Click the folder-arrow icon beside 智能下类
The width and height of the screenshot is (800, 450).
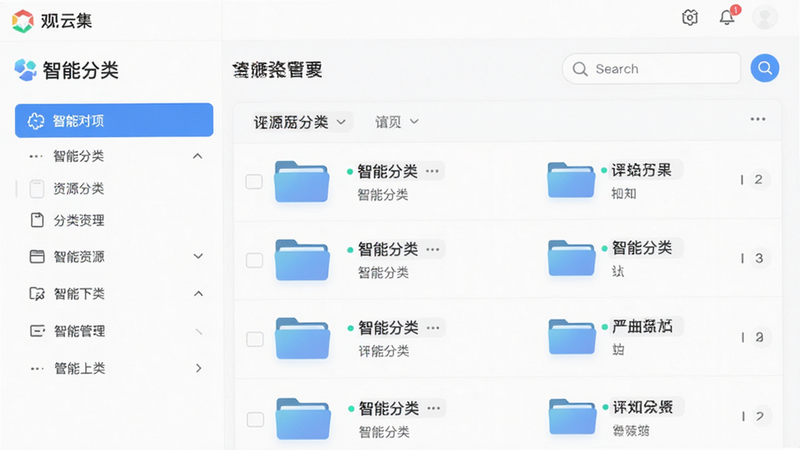click(x=37, y=294)
